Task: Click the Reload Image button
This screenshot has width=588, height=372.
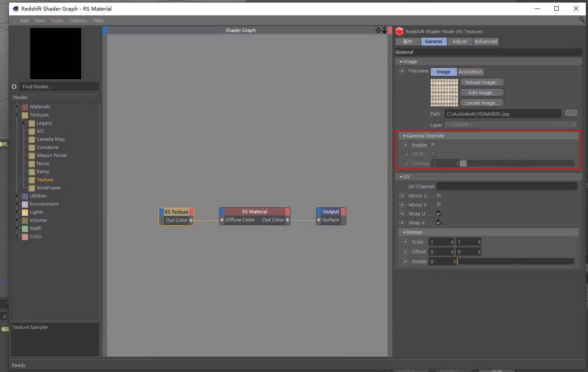Action: pyautogui.click(x=482, y=82)
